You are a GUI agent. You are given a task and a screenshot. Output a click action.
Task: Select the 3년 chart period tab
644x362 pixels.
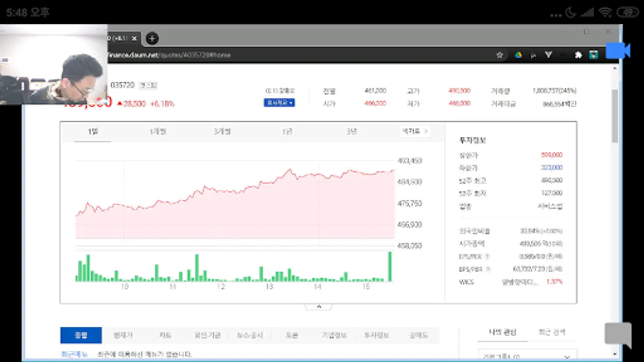(x=352, y=132)
